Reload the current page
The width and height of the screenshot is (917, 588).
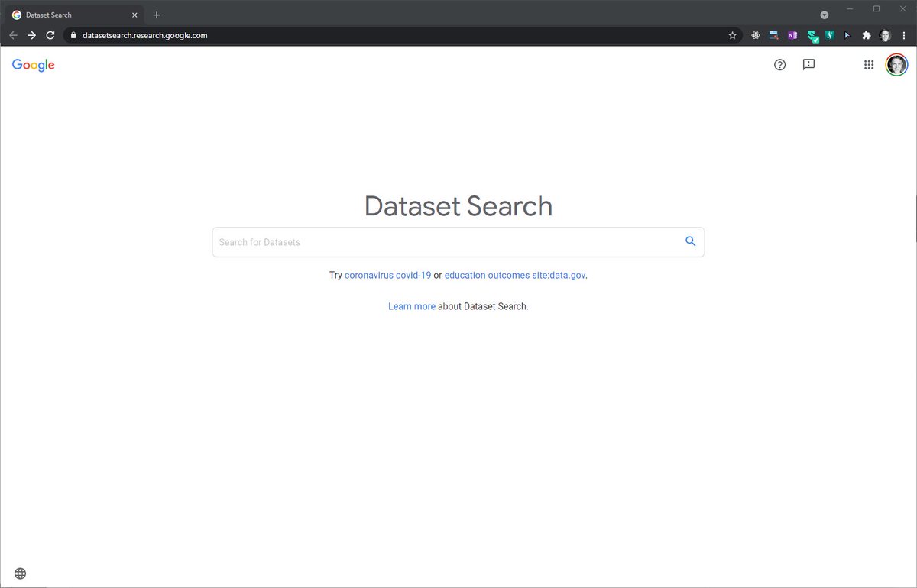coord(50,35)
